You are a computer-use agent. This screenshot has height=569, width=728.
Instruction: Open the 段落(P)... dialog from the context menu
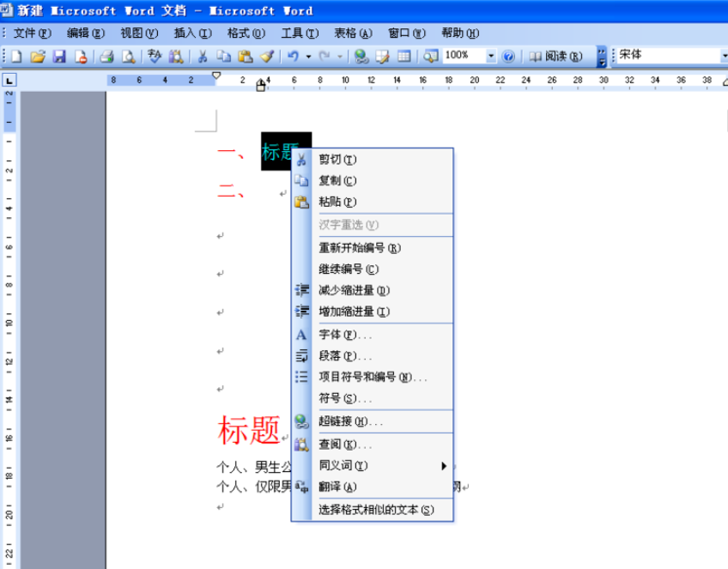click(373, 356)
